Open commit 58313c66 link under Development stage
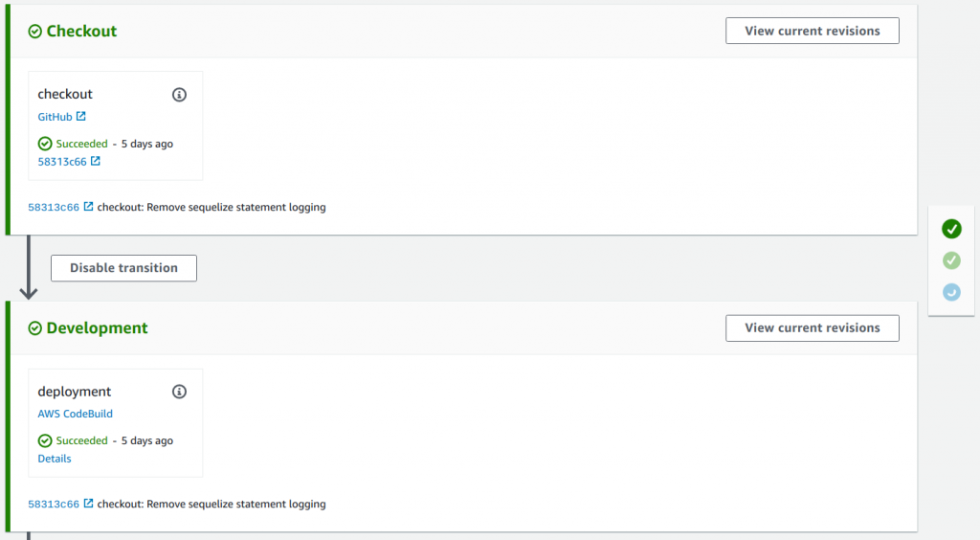980x540 pixels. 54,504
